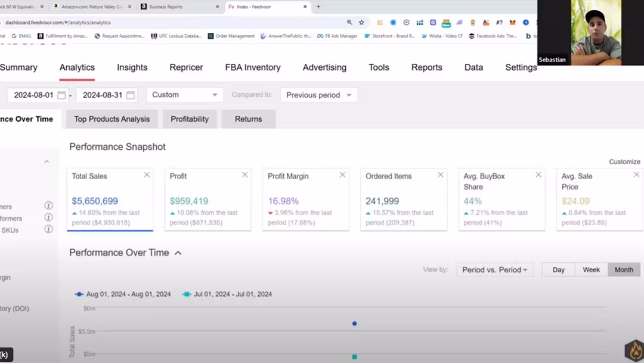Collapse the Performance Over Time section

click(178, 253)
